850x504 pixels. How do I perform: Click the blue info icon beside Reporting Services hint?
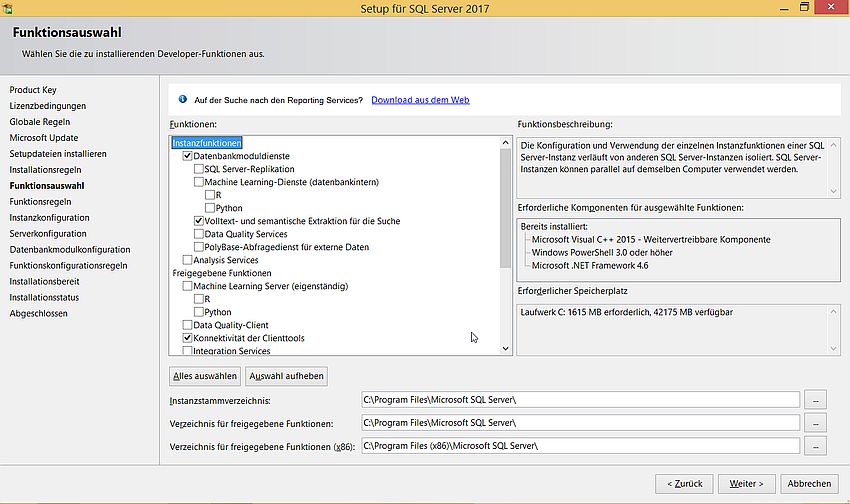click(183, 99)
